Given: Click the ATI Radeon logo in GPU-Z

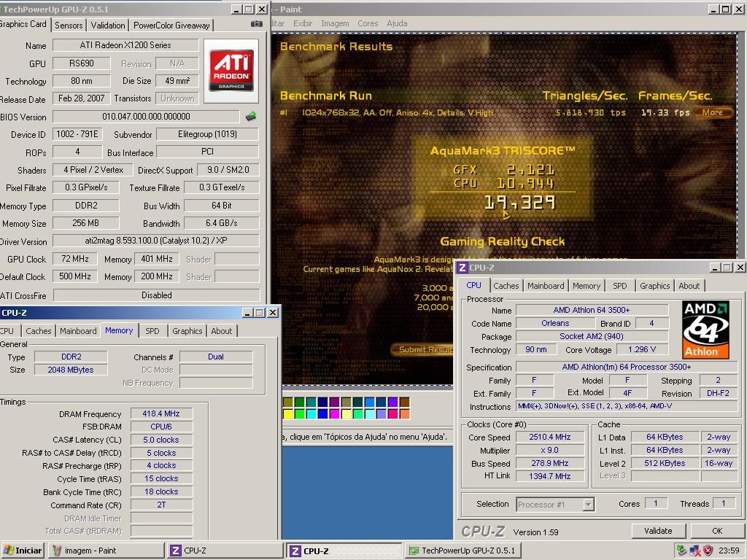Looking at the screenshot, I should (x=231, y=71).
